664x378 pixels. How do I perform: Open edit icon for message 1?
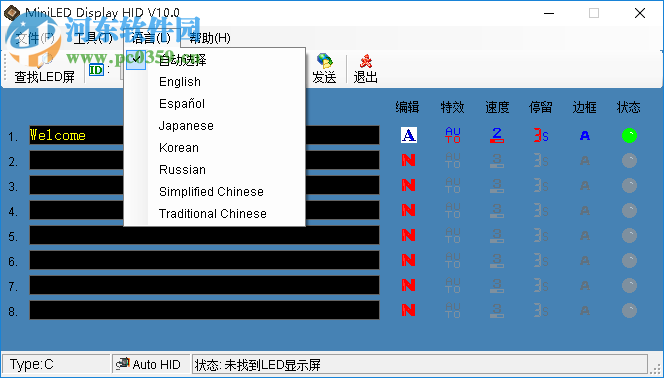click(409, 135)
